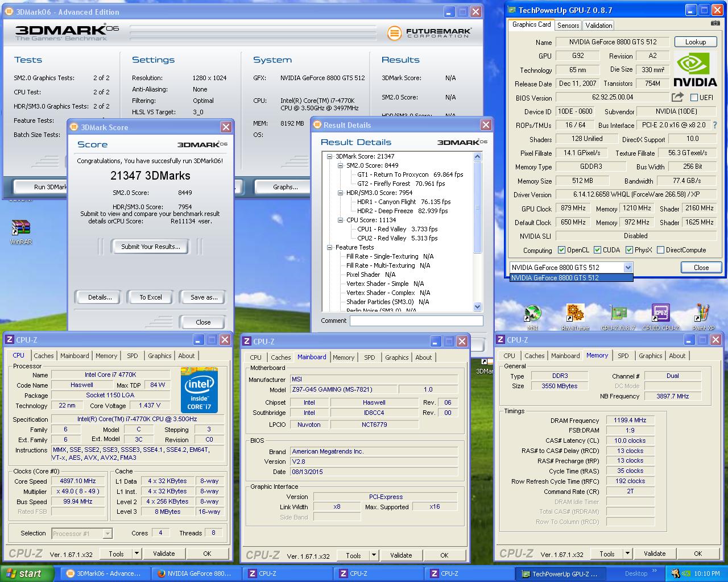The height and width of the screenshot is (582, 728).
Task: Click Validate in CPU-Z Memory window
Action: [x=654, y=554]
